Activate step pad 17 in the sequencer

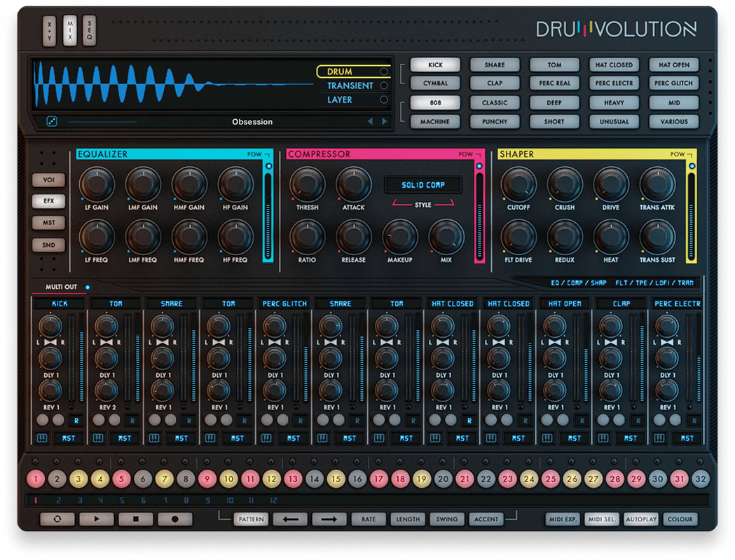pos(378,479)
